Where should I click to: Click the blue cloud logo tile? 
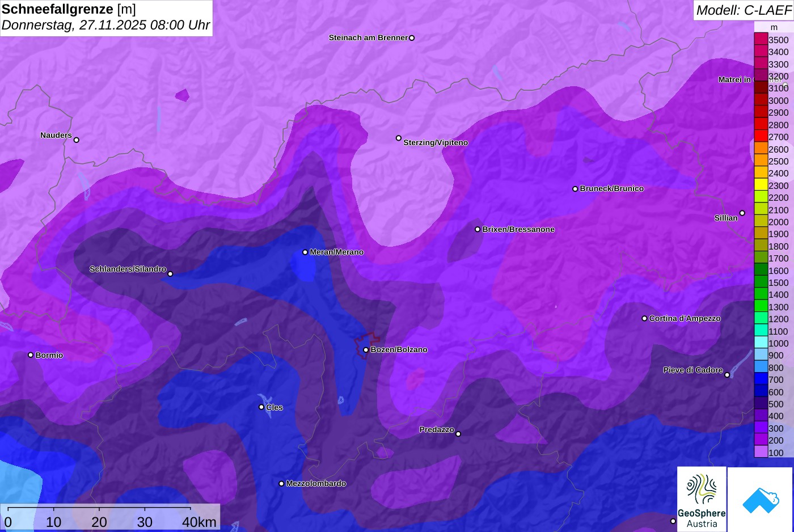[x=761, y=499]
